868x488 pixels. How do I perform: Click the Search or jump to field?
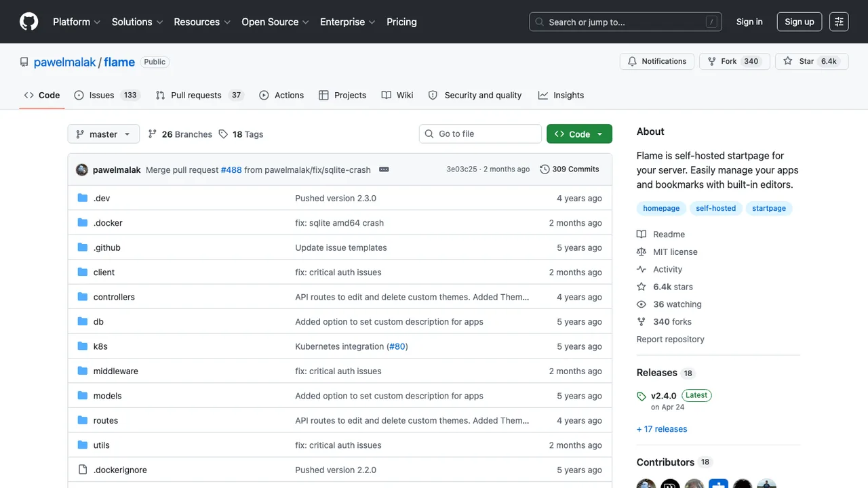point(625,22)
